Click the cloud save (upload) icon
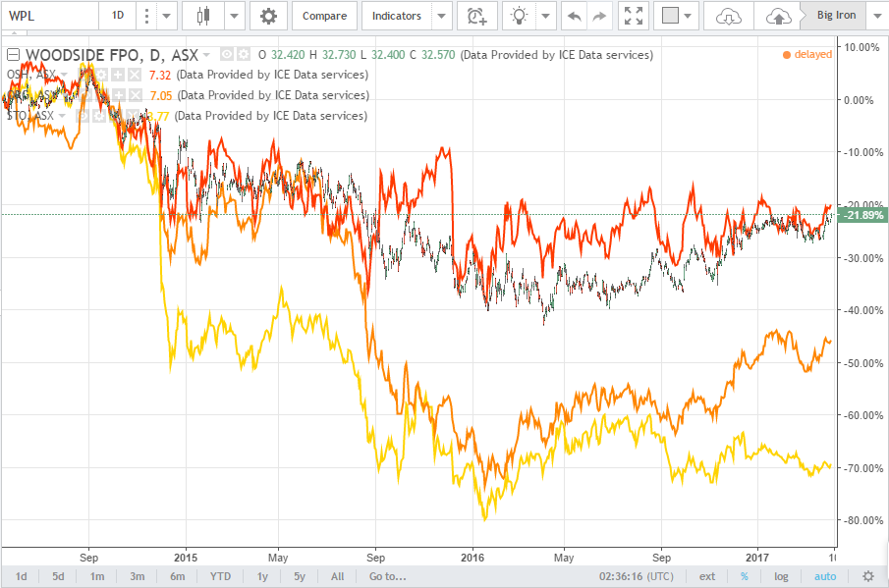 778,16
